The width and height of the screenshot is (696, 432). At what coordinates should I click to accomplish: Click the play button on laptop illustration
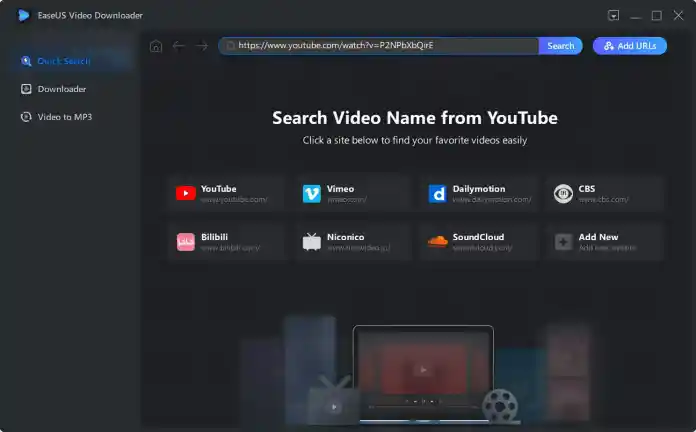point(424,369)
